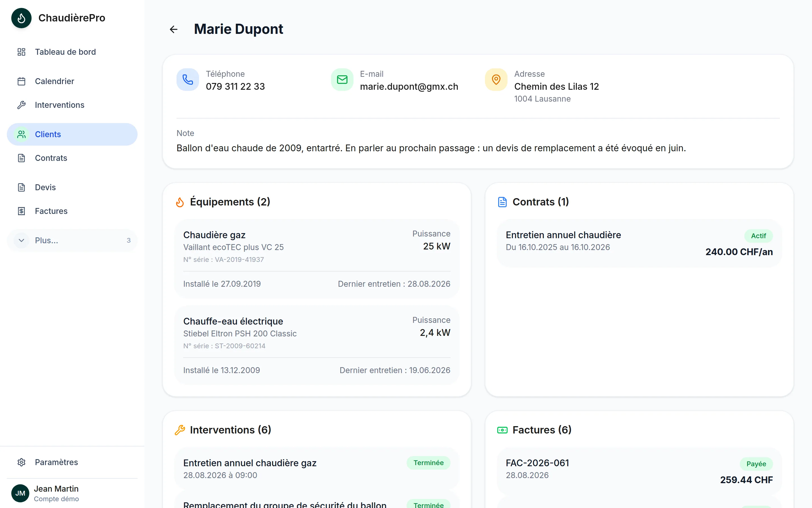Click the Factures receipt icon in sidebar

click(x=21, y=211)
